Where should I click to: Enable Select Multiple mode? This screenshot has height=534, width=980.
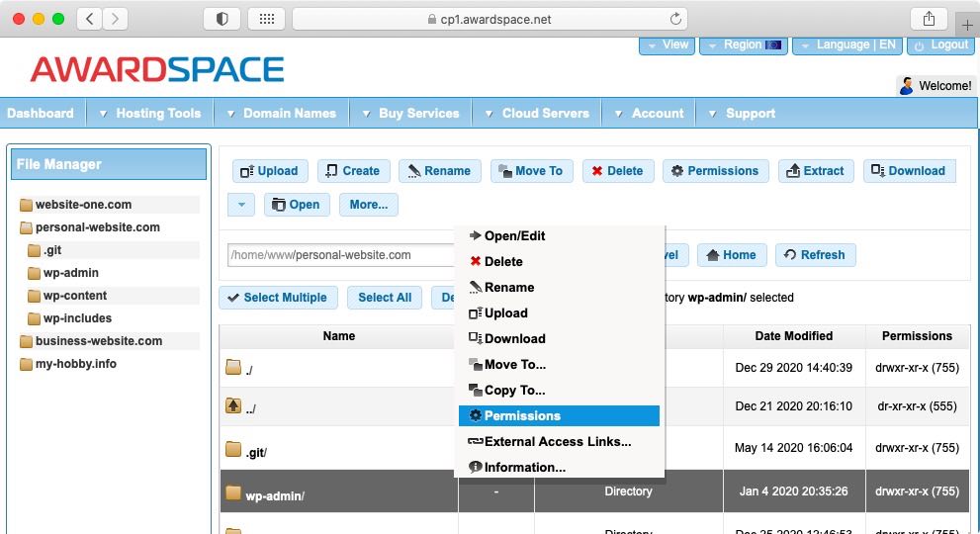pos(278,298)
